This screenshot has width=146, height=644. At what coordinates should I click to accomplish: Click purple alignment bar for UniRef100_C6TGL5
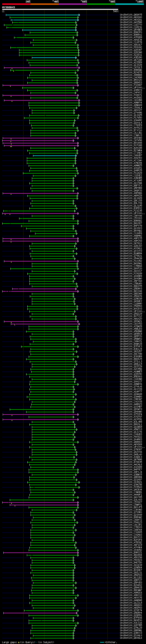tap(42, 68)
